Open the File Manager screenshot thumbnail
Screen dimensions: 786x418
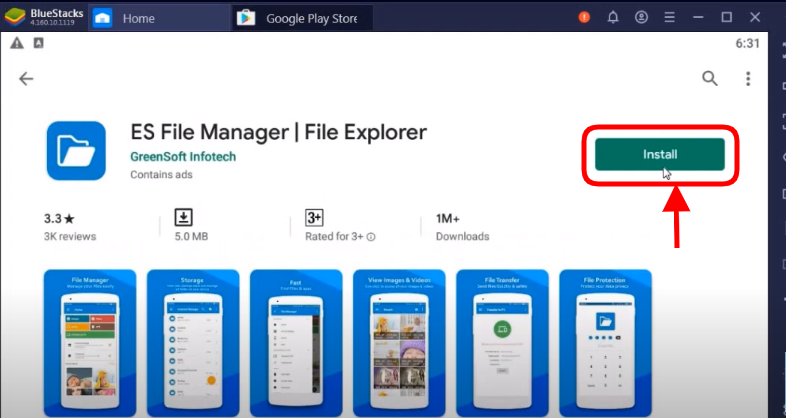click(x=90, y=343)
